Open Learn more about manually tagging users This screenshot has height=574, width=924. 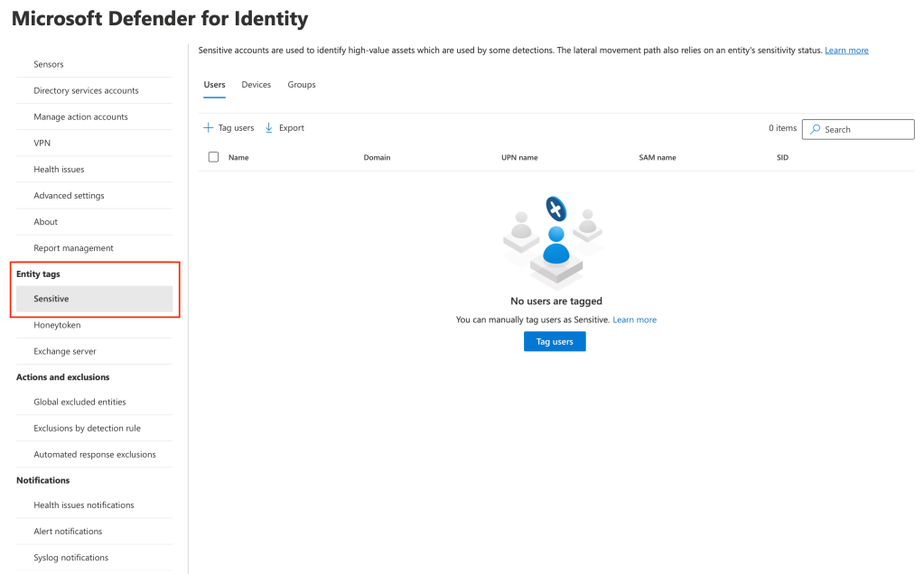pyautogui.click(x=634, y=319)
